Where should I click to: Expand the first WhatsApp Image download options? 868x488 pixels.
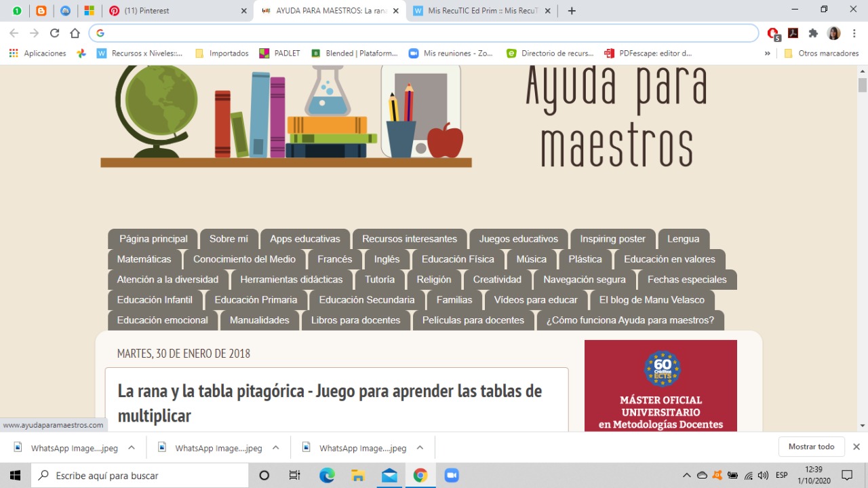coord(132,448)
